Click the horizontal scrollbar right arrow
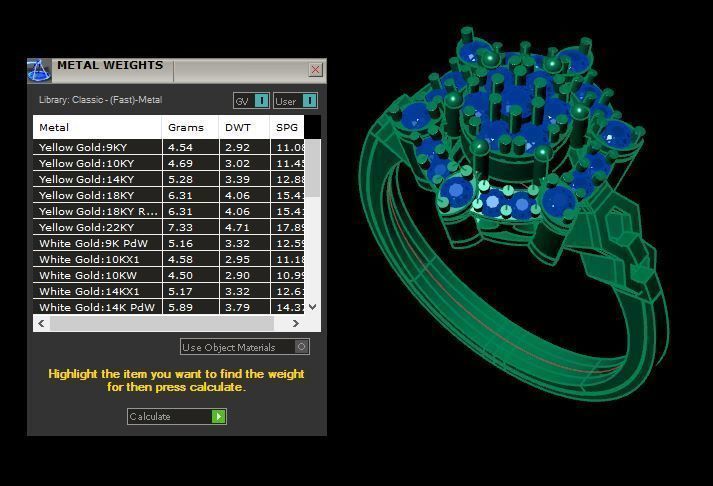The image size is (713, 486). [296, 323]
